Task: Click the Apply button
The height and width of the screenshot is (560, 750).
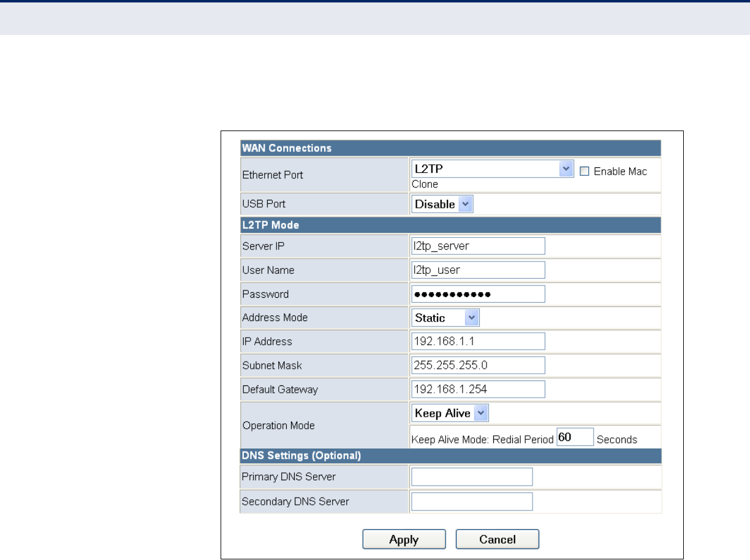Action: pyautogui.click(x=404, y=539)
